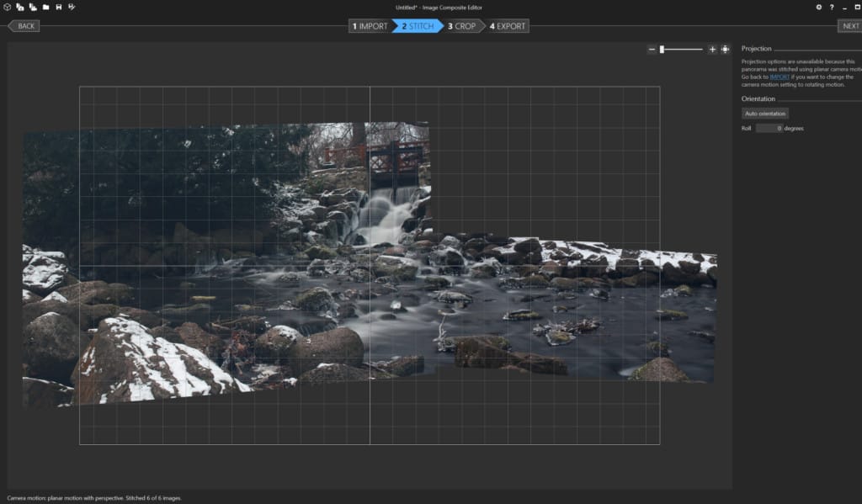This screenshot has width=862, height=504.
Task: Click the zoom slider handle
Action: [x=662, y=50]
